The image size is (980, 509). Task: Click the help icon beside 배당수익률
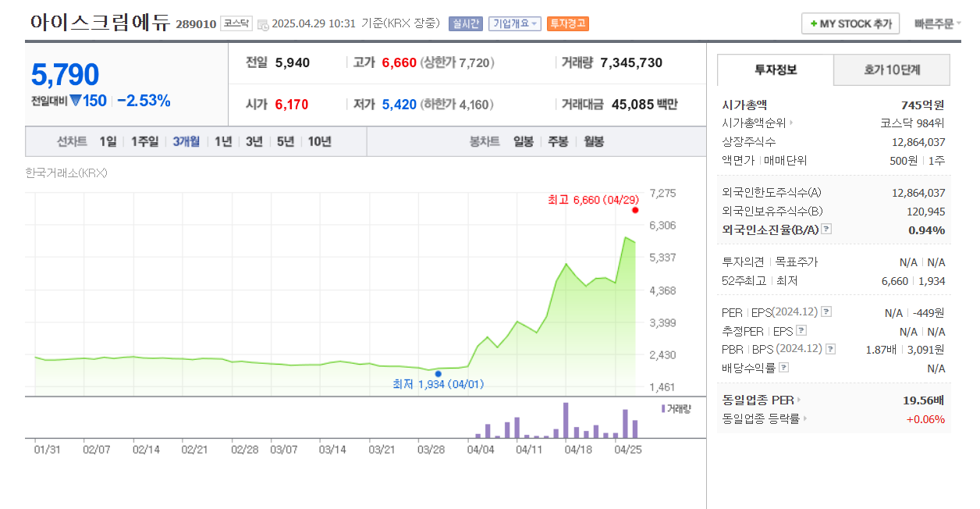pos(783,368)
